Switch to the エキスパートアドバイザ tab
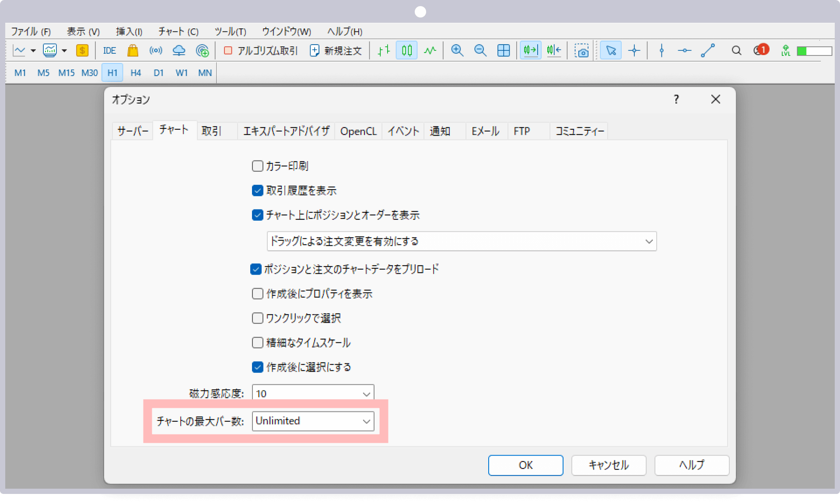Viewport: 840px width, 504px height. [x=286, y=131]
